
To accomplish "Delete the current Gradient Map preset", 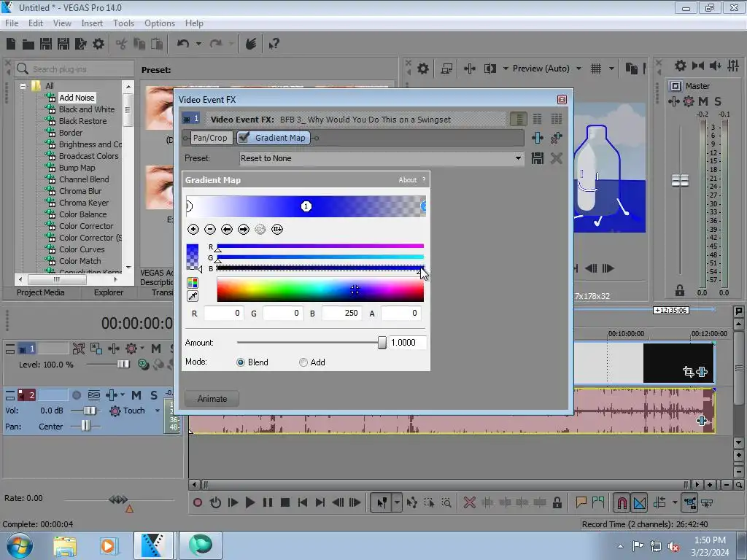I will coord(556,158).
